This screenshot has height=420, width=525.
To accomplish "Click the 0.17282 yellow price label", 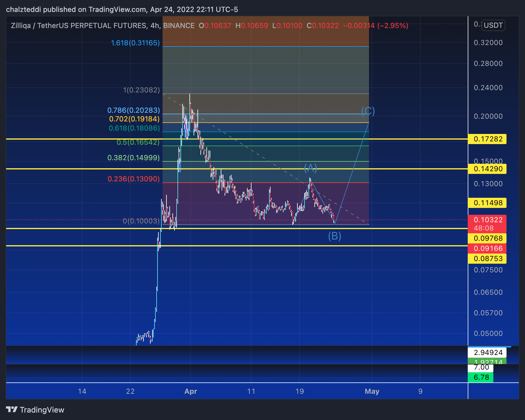I will coord(487,139).
